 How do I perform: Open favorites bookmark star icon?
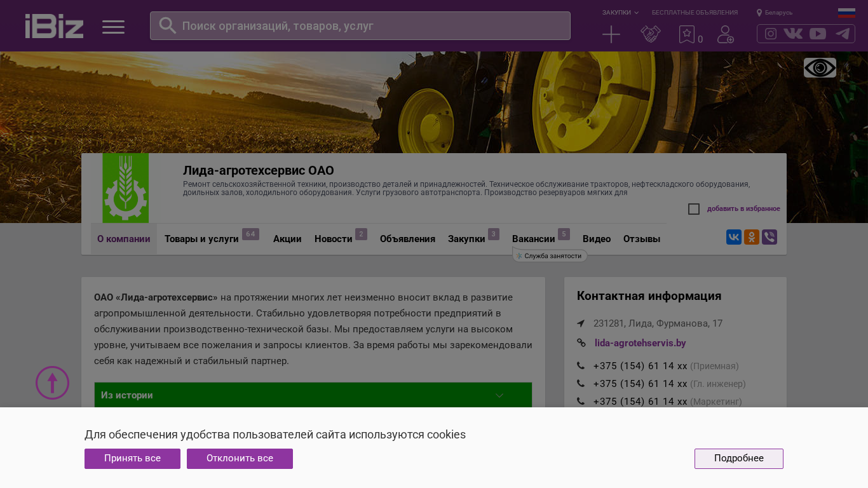coord(687,34)
